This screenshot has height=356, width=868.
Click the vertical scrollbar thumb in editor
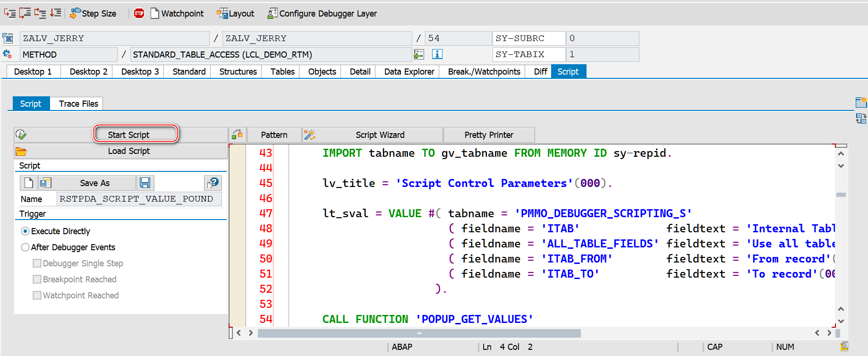[841, 195]
